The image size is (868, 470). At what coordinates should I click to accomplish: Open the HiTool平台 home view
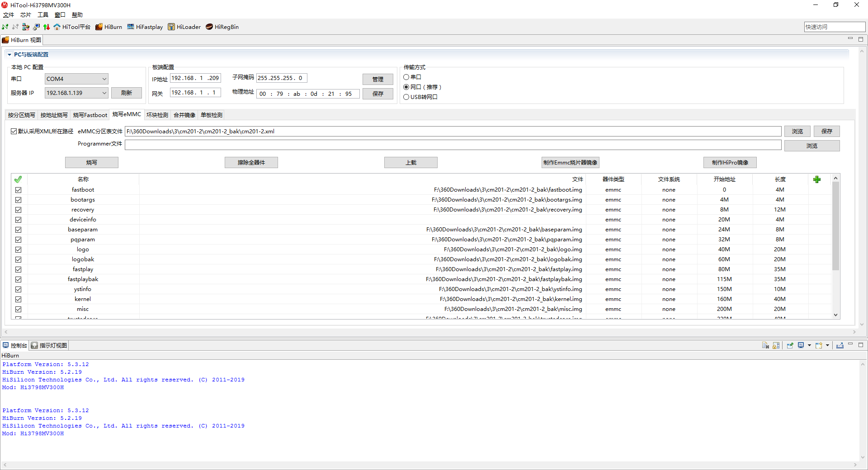coord(72,27)
